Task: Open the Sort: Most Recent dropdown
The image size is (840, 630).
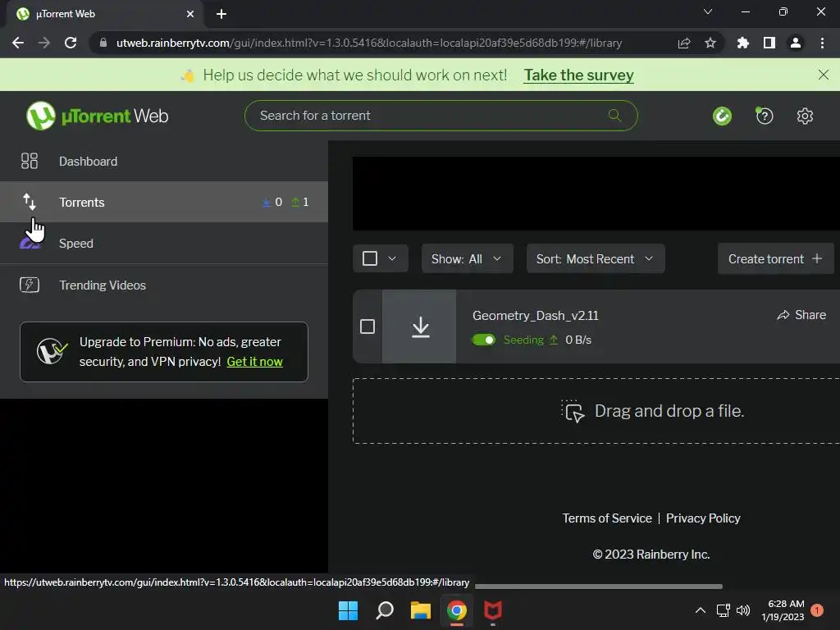Action: (x=596, y=258)
